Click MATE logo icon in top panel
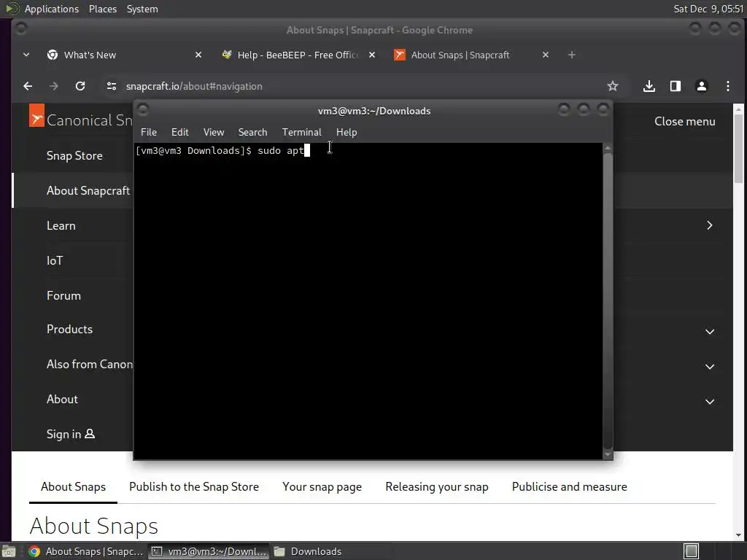 [11, 9]
